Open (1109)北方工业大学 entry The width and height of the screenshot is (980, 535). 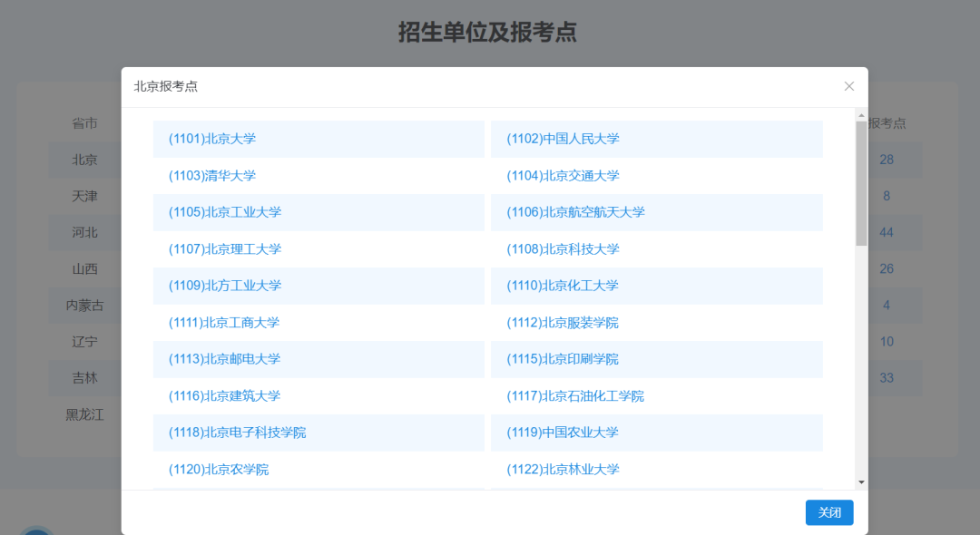tap(225, 286)
